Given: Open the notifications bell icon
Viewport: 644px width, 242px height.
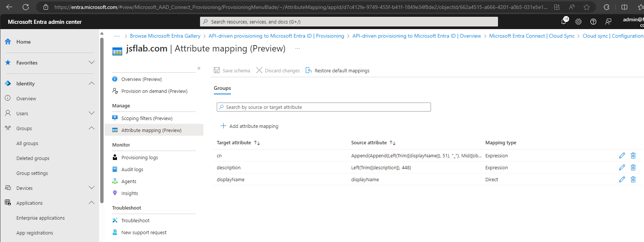Looking at the screenshot, I should click(x=564, y=22).
